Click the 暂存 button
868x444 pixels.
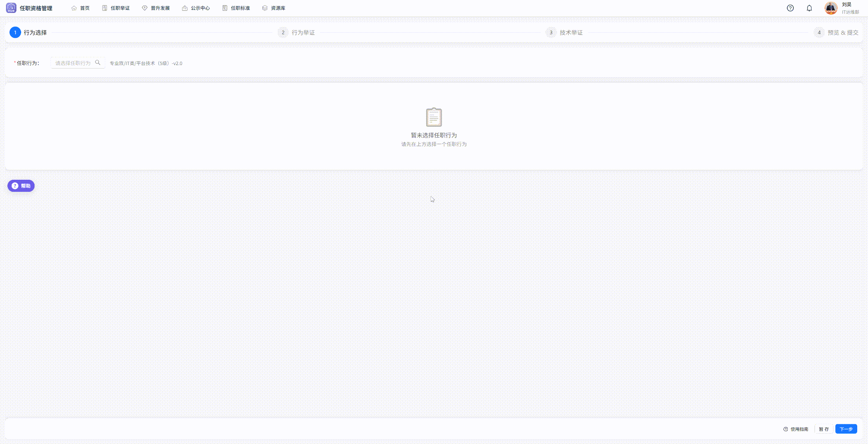pos(824,429)
